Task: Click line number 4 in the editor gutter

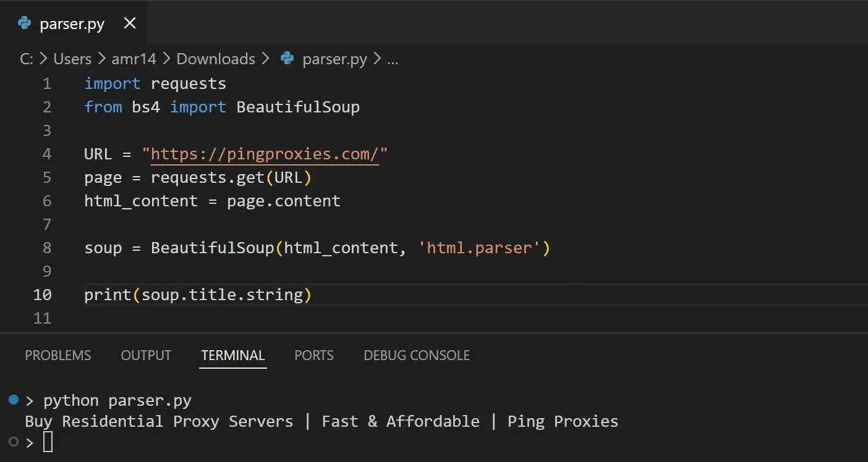Action: [x=46, y=154]
